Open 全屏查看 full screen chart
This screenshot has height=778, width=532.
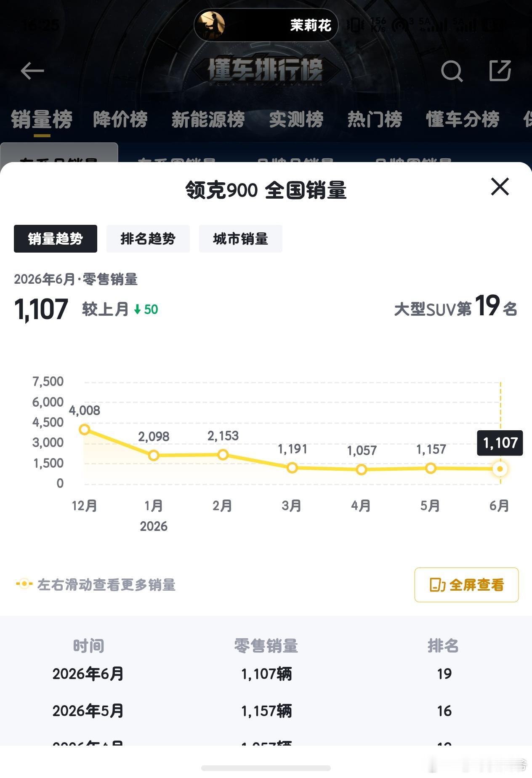coord(466,585)
